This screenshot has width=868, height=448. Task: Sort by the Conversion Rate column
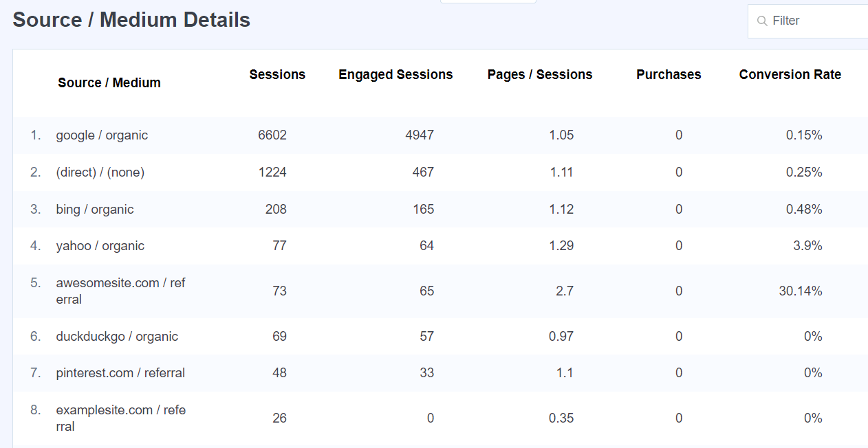click(x=790, y=74)
